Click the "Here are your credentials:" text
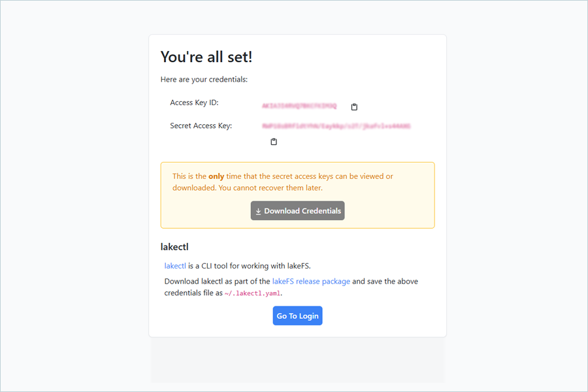 tap(204, 80)
